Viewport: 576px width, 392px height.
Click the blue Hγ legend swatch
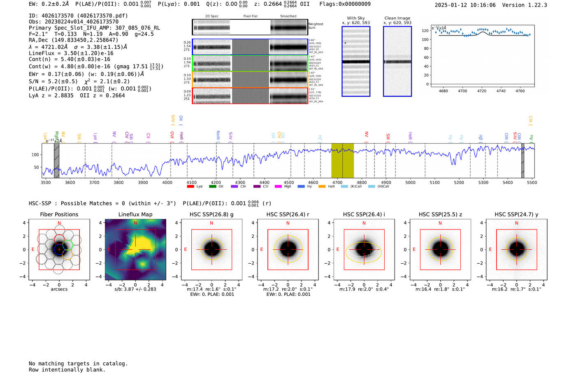[301, 186]
